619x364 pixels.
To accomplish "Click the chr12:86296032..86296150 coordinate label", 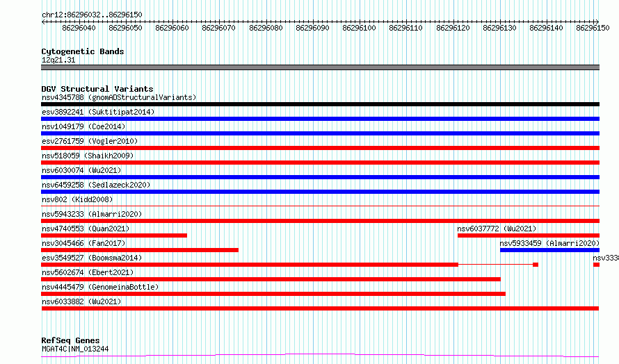I will [92, 15].
